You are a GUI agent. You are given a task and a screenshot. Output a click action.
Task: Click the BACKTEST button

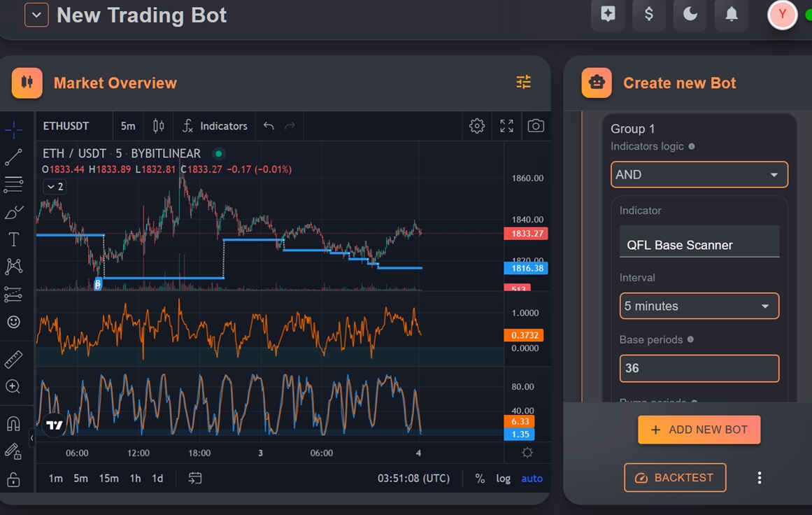point(675,478)
